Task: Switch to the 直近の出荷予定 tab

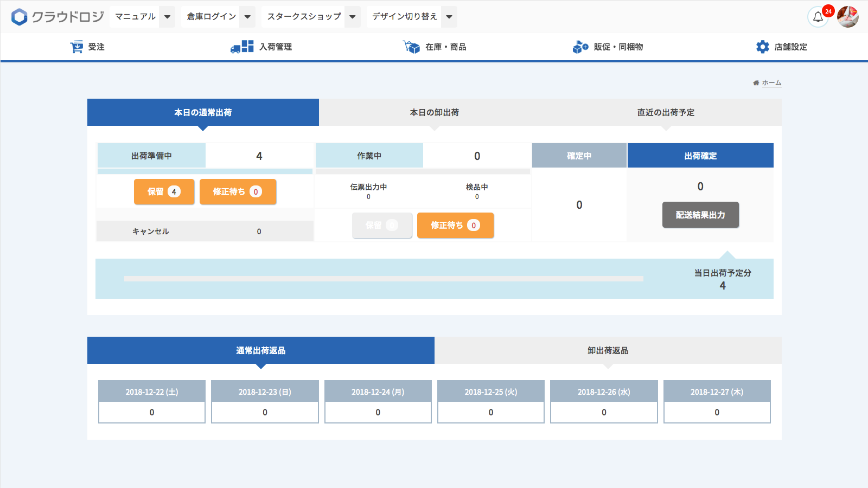Action: (x=666, y=112)
